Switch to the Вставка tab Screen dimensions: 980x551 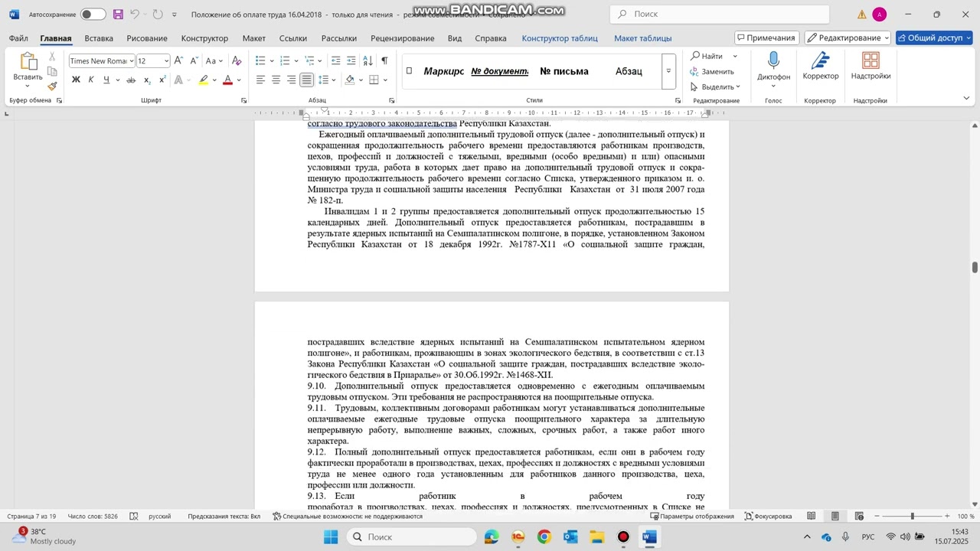99,38
